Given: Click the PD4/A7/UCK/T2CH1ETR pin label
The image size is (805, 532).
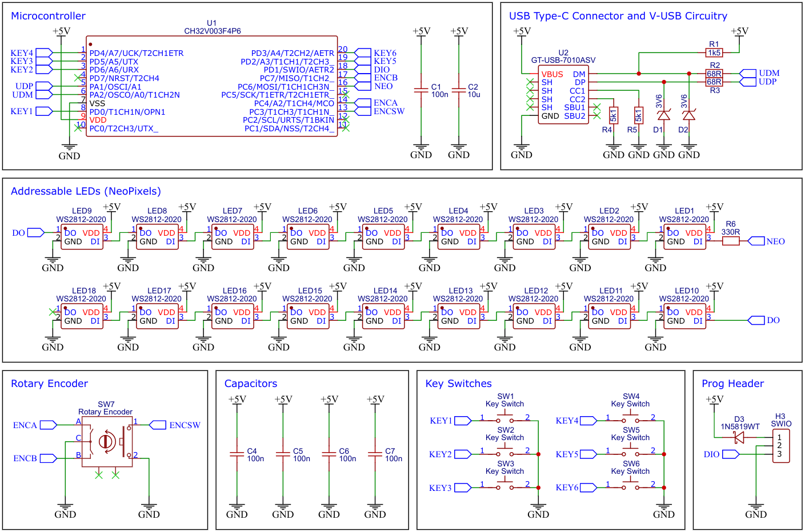Looking at the screenshot, I should pos(137,53).
